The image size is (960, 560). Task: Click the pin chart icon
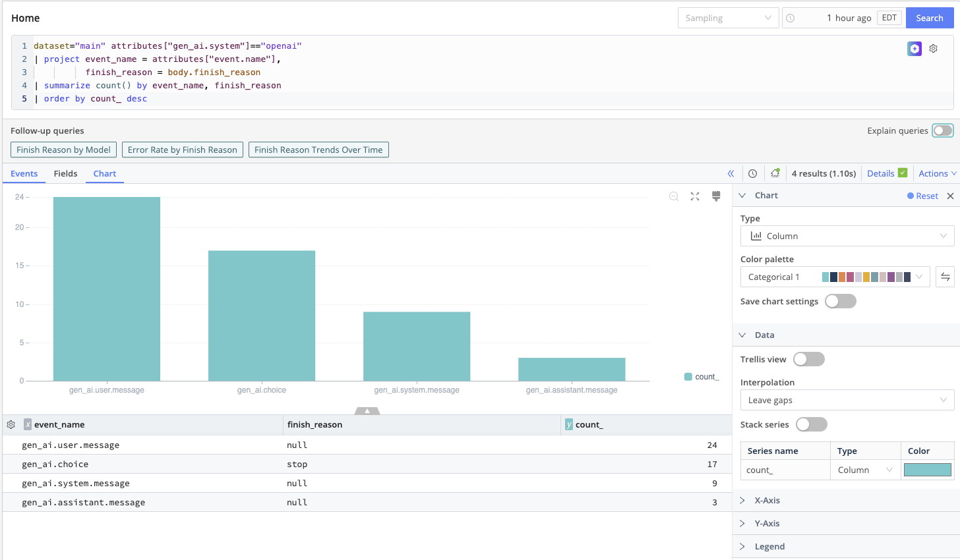point(716,196)
